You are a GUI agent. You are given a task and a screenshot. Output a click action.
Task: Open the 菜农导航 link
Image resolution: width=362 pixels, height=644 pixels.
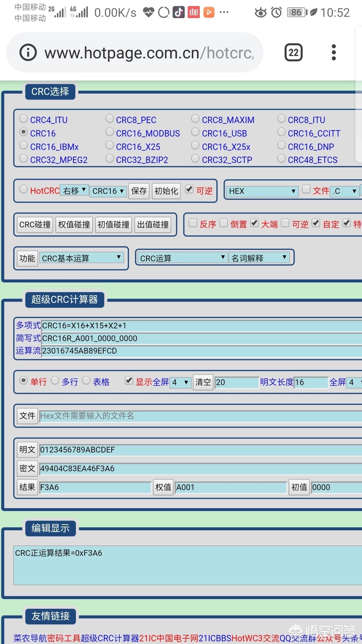click(x=30, y=638)
